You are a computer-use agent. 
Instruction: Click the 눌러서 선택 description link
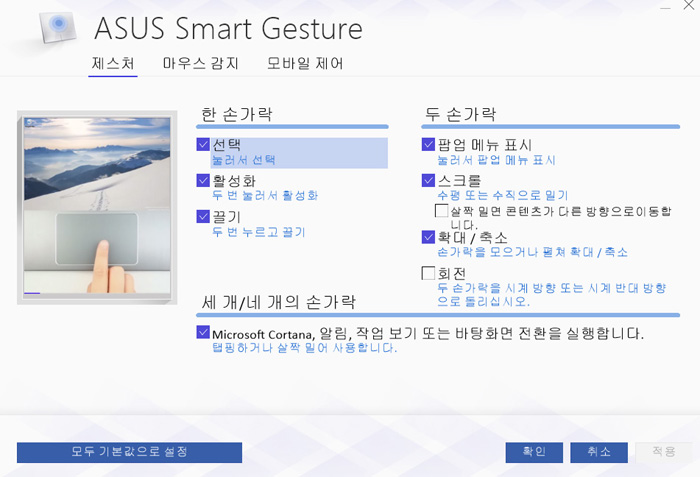244,160
